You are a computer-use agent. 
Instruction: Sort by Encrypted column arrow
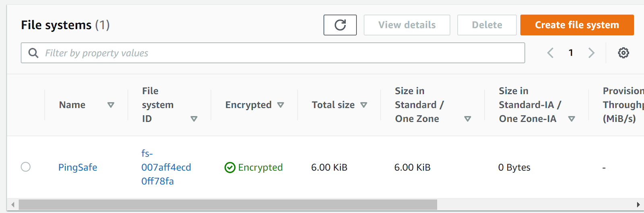click(x=281, y=105)
